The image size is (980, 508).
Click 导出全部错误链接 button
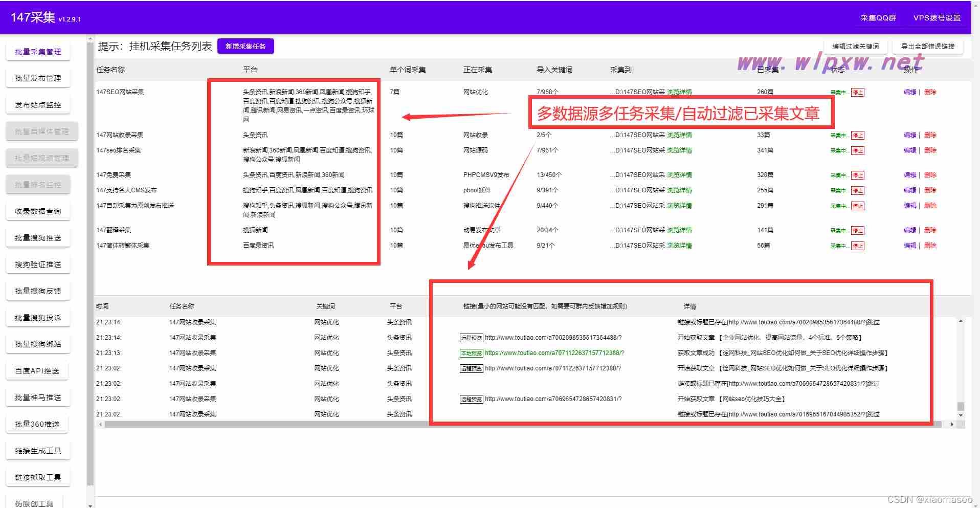928,46
